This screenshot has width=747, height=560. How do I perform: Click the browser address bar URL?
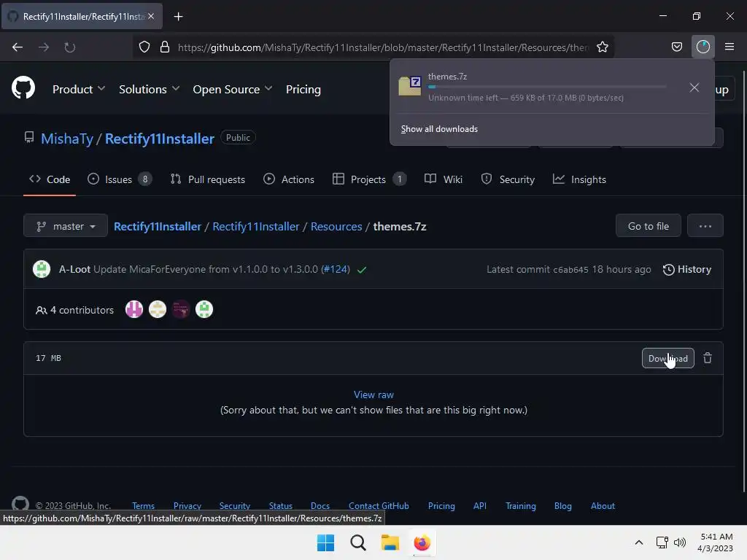(x=383, y=47)
